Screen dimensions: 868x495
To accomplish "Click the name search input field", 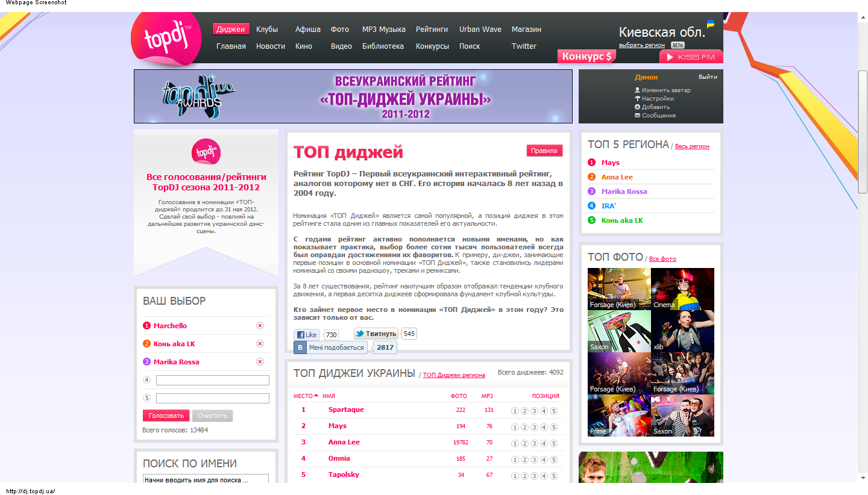I will pos(206,480).
